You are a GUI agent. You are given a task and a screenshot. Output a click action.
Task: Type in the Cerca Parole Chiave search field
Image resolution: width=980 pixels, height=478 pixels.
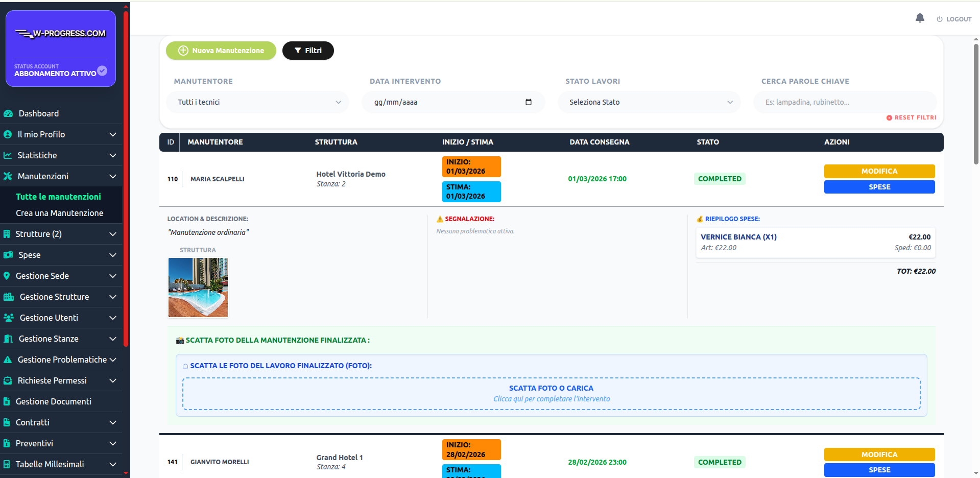point(845,102)
